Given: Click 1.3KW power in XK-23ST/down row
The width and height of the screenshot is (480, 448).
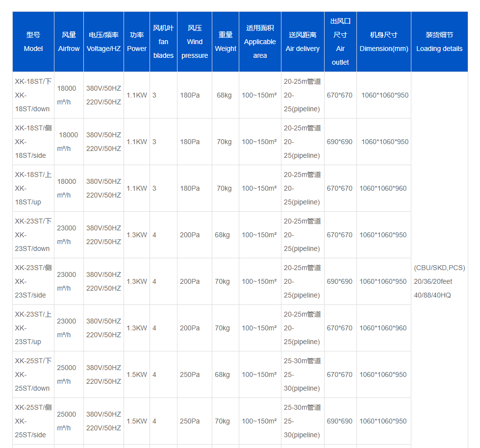Looking at the screenshot, I should click(137, 235).
